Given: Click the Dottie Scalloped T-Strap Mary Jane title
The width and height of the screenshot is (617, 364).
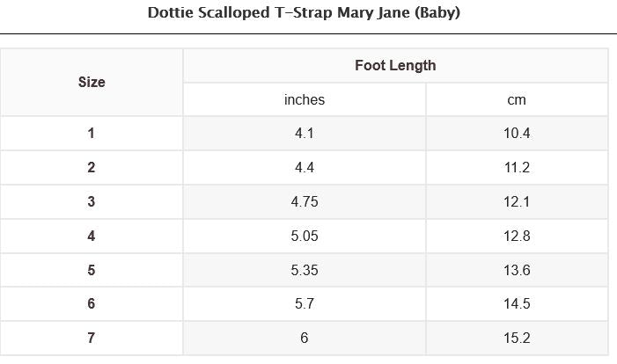Looking at the screenshot, I should click(305, 13).
